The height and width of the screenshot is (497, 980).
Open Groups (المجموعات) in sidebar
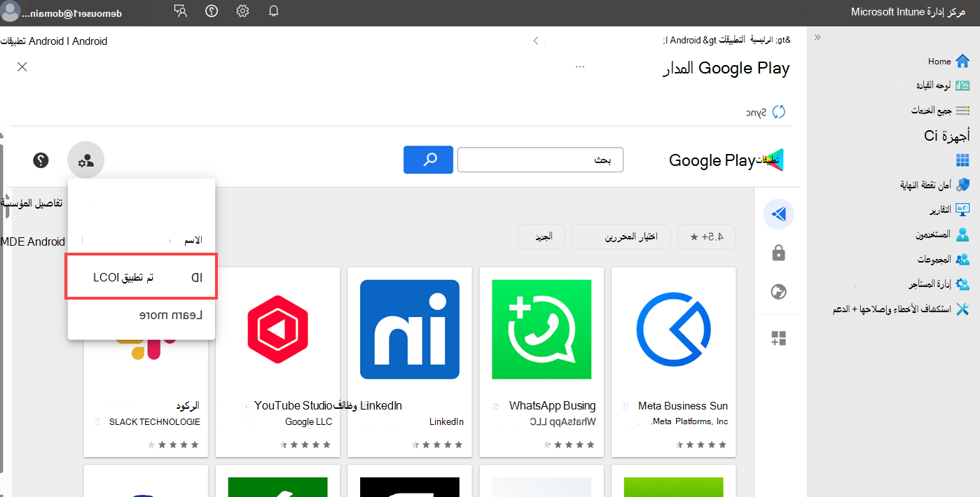point(944,259)
